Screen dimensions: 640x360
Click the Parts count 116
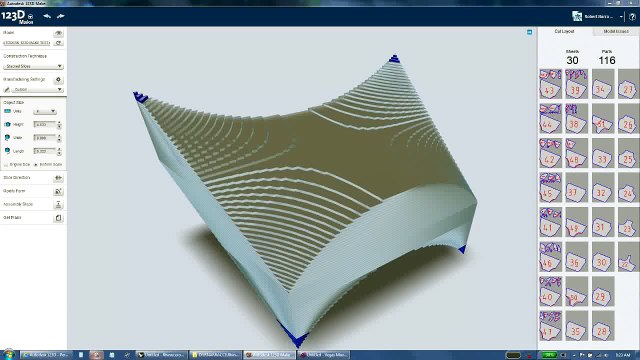click(x=607, y=60)
